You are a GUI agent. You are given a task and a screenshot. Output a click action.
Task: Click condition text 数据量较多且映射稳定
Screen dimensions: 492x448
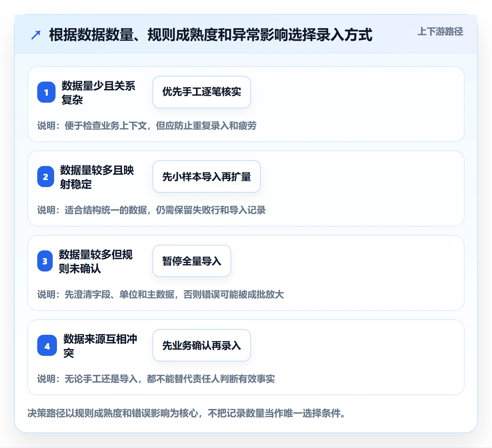coord(97,177)
